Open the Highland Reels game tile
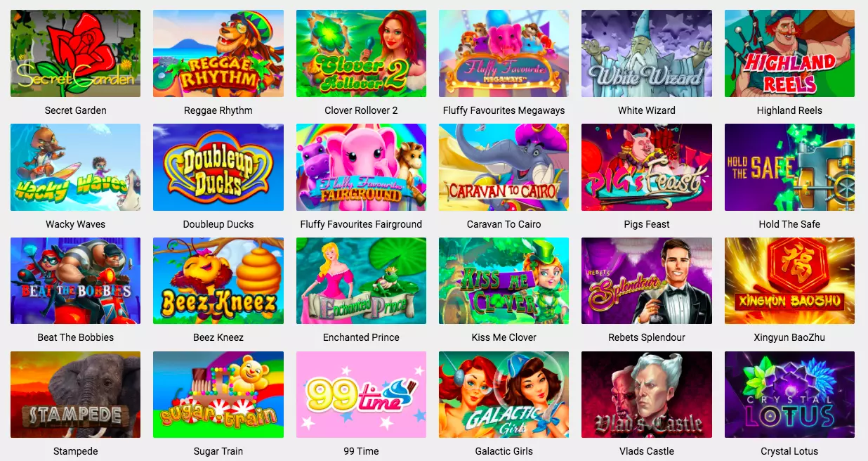Viewport: 868px width, 461px height. (x=789, y=53)
